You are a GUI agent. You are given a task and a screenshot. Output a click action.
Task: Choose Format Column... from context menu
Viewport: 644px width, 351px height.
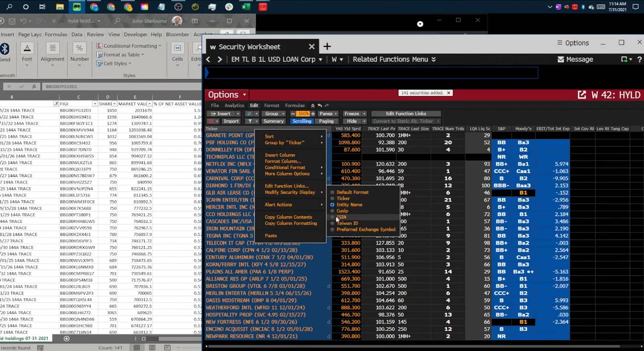coord(283,161)
